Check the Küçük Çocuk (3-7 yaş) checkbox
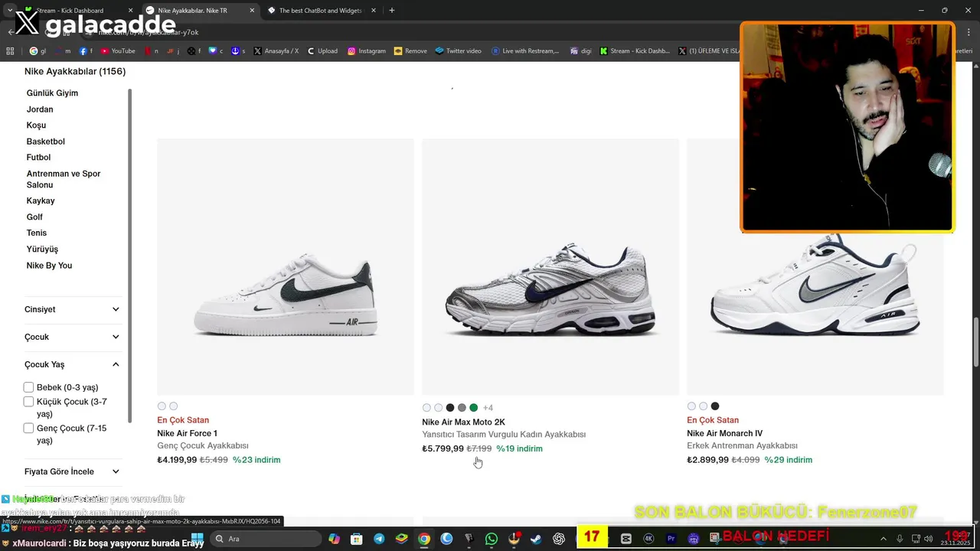Screen dimensions: 980x551 click(28, 402)
